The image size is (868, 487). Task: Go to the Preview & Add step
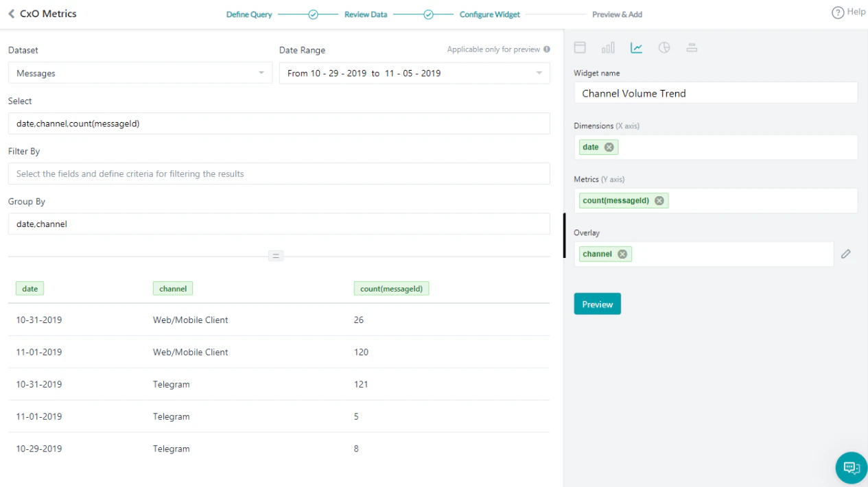pyautogui.click(x=617, y=14)
